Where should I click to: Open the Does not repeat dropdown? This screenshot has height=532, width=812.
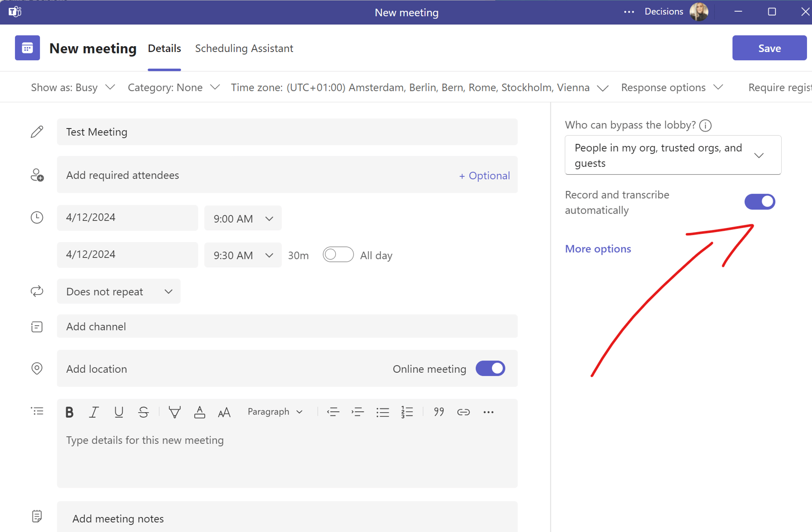point(118,291)
